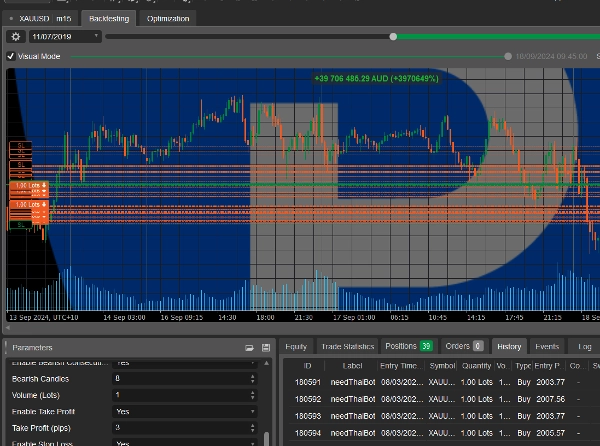
Task: Click the green SL marker at chart bottom
Action: click(20, 226)
